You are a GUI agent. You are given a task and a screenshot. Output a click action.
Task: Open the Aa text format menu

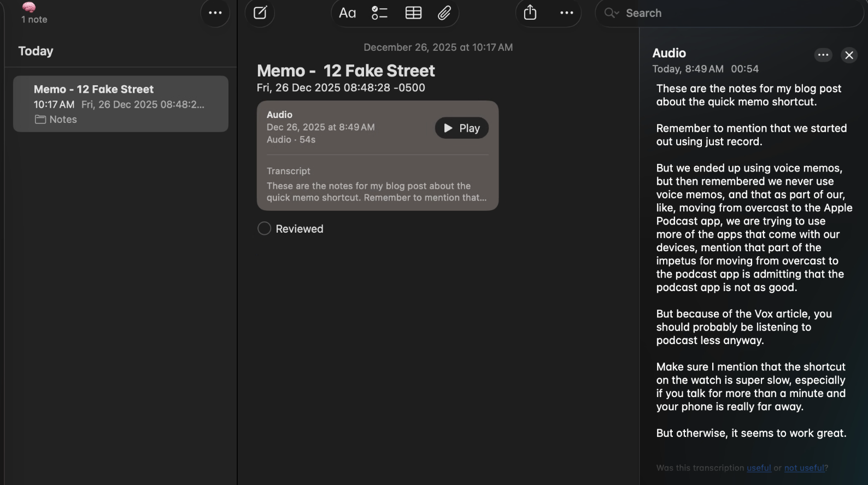pyautogui.click(x=347, y=13)
